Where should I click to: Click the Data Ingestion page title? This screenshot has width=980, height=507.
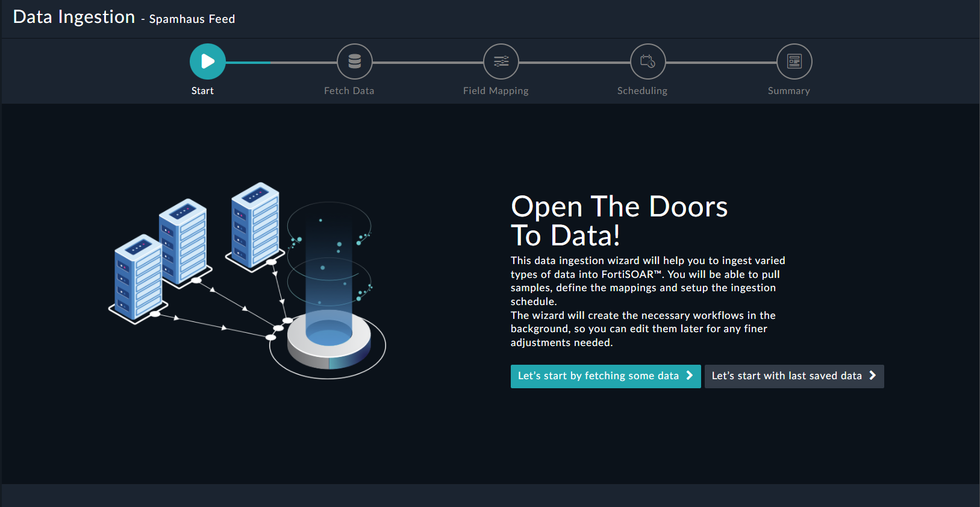click(74, 17)
